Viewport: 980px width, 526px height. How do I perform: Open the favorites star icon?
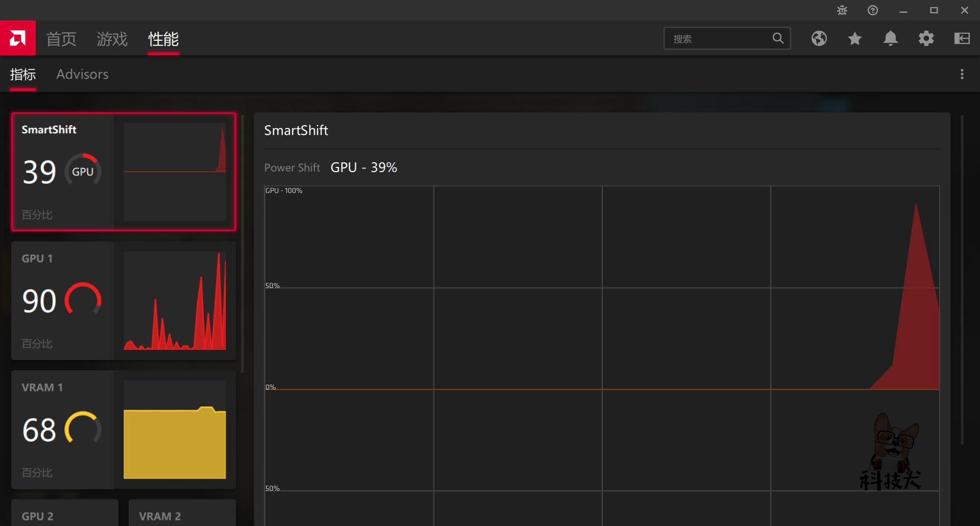pyautogui.click(x=855, y=38)
